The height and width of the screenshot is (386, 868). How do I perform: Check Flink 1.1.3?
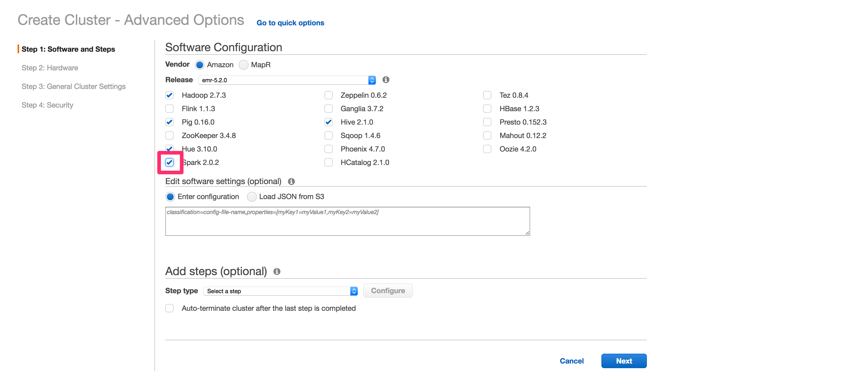[169, 109]
